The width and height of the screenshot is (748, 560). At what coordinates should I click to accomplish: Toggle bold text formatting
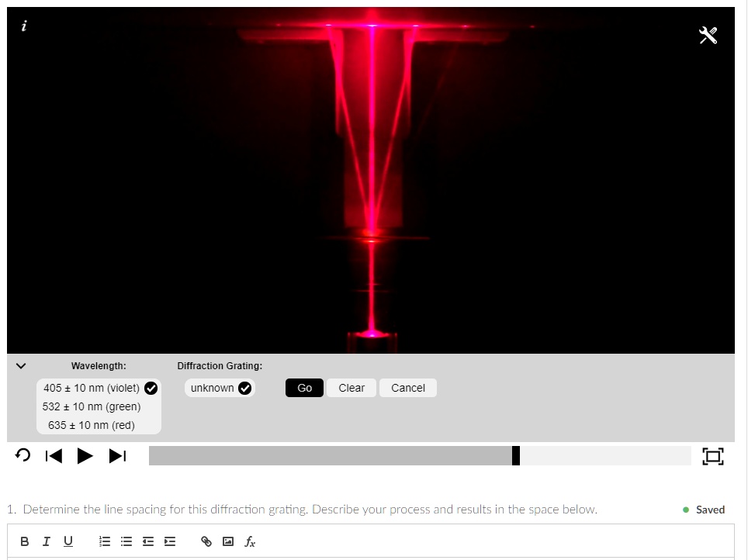click(24, 541)
